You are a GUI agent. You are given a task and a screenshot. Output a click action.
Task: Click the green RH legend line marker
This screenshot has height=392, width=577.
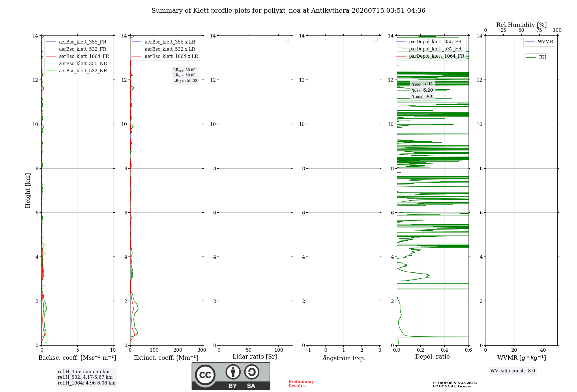[x=531, y=57]
